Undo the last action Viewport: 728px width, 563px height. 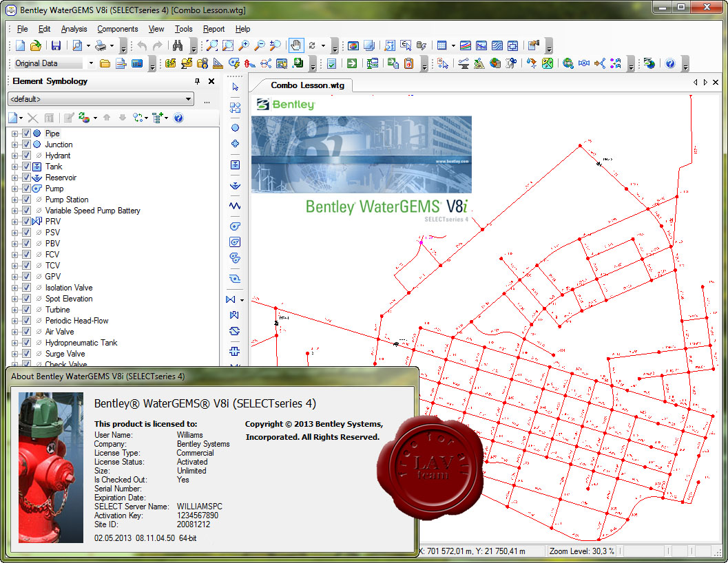[x=142, y=45]
